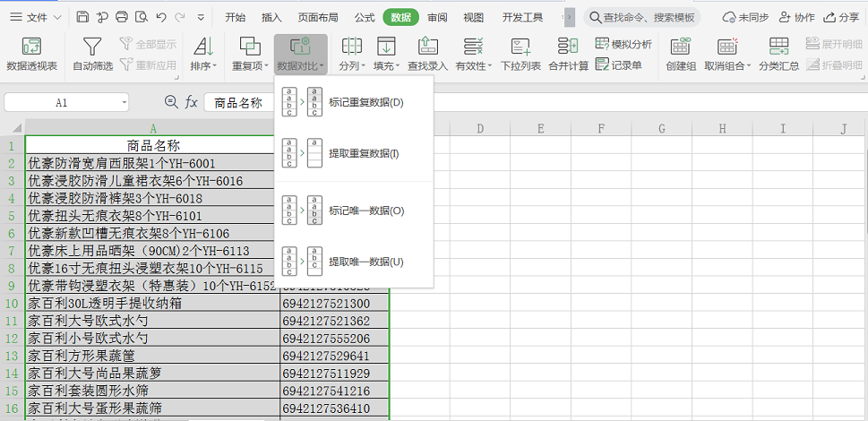Toggle 自动筛选 auto filter
The width and height of the screenshot is (868, 421).
[93, 55]
